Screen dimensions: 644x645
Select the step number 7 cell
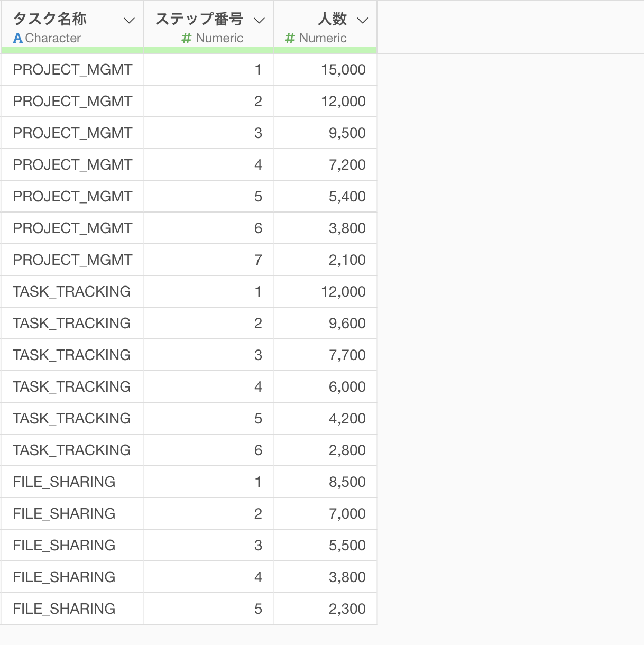pos(209,260)
